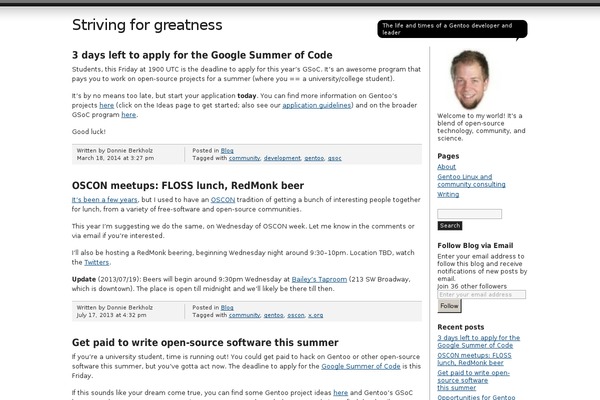Open recent post 'Get paid to write open-source software'
Viewport: 600px width, 400px height.
[473, 380]
